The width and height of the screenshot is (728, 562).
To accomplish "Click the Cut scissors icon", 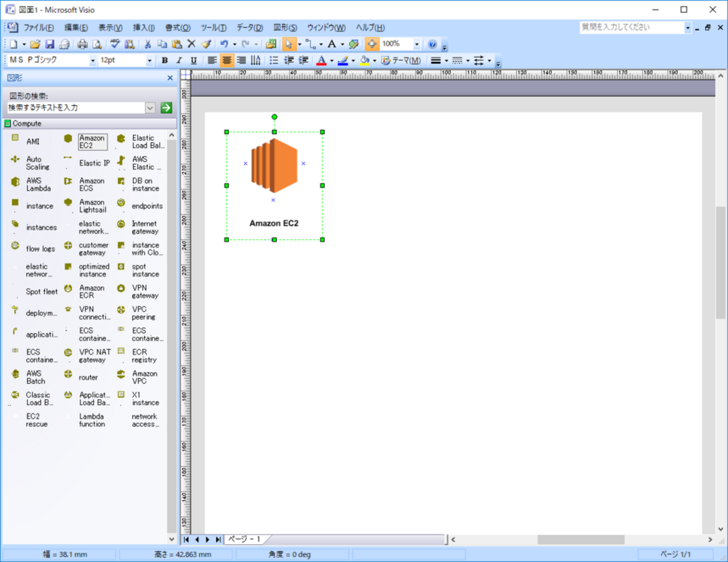I will coord(148,44).
